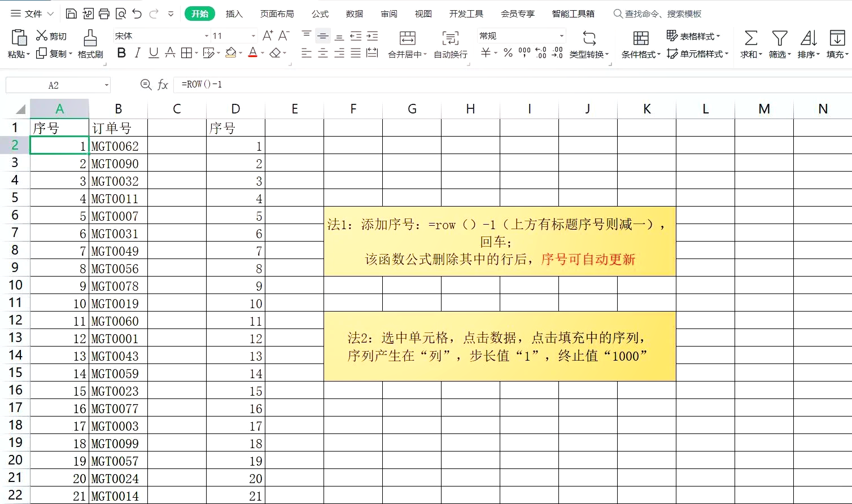This screenshot has height=504, width=852.
Task: Click the Filter (筛选) funnel icon
Action: coord(780,38)
